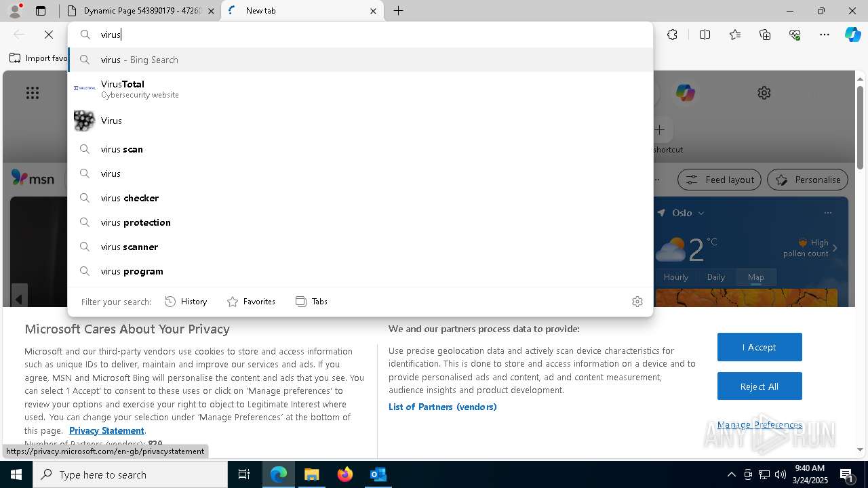868x488 pixels.
Task: Open the page settings gear icon
Action: [x=764, y=93]
